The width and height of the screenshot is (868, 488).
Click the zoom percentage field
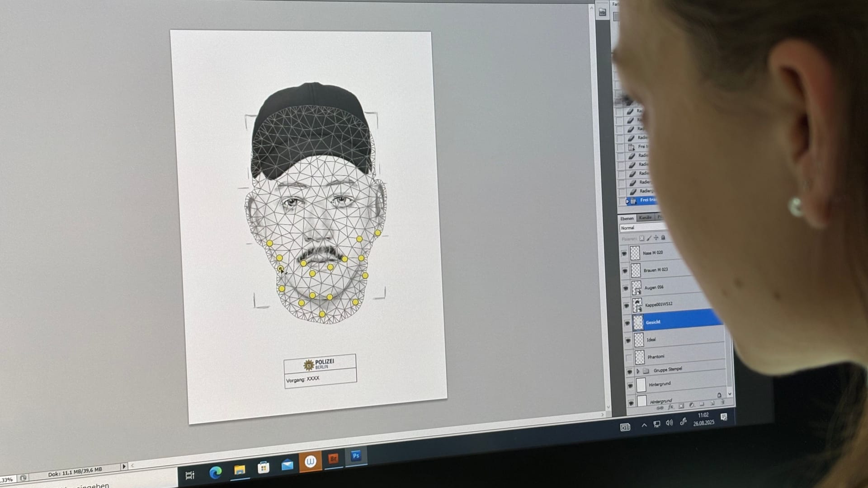[6, 479]
